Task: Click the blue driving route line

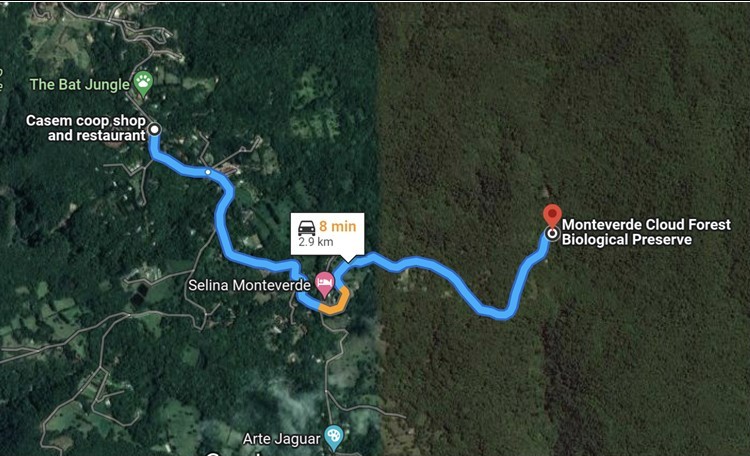Action: tap(224, 225)
